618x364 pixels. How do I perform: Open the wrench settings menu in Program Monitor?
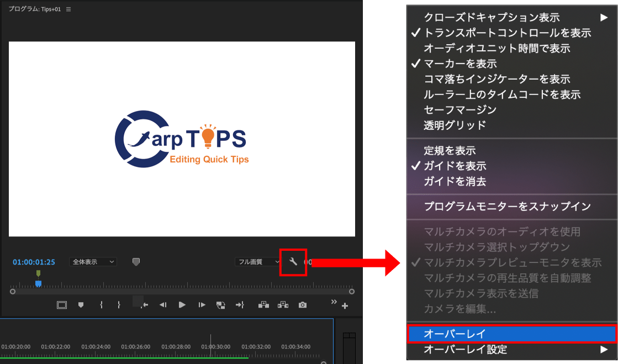tap(293, 261)
